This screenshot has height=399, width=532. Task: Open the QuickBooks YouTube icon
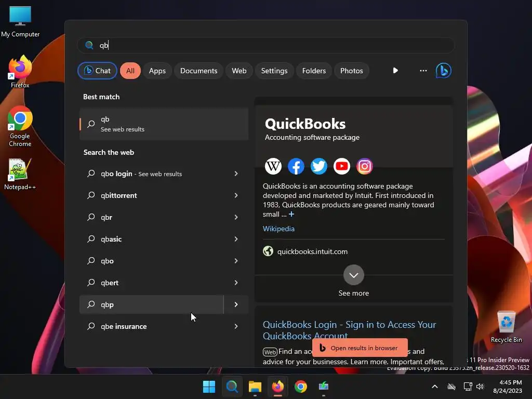coord(342,166)
